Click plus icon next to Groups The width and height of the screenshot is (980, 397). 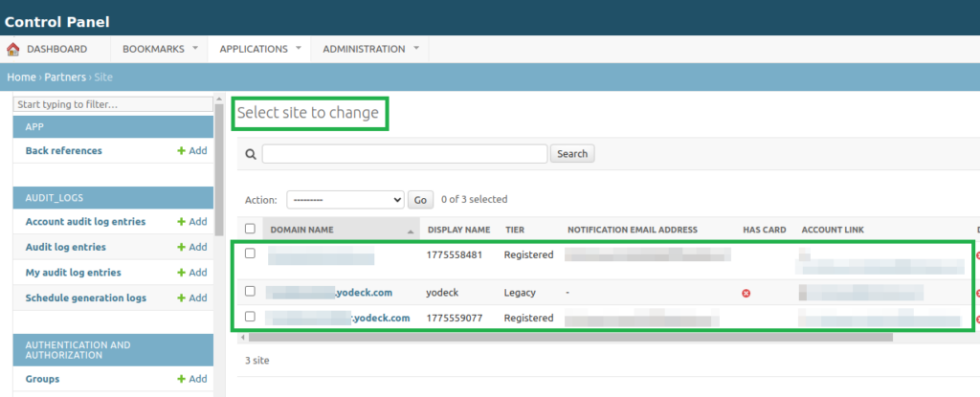click(181, 379)
